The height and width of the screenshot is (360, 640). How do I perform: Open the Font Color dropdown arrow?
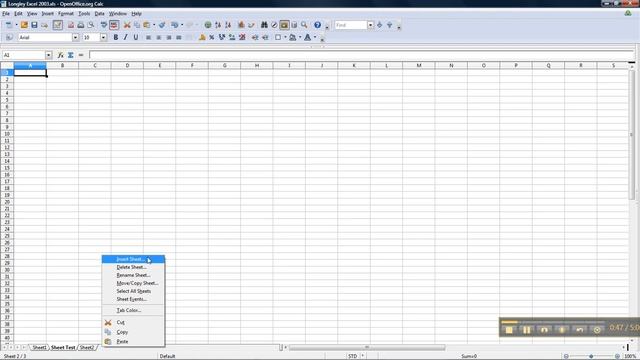(315, 38)
